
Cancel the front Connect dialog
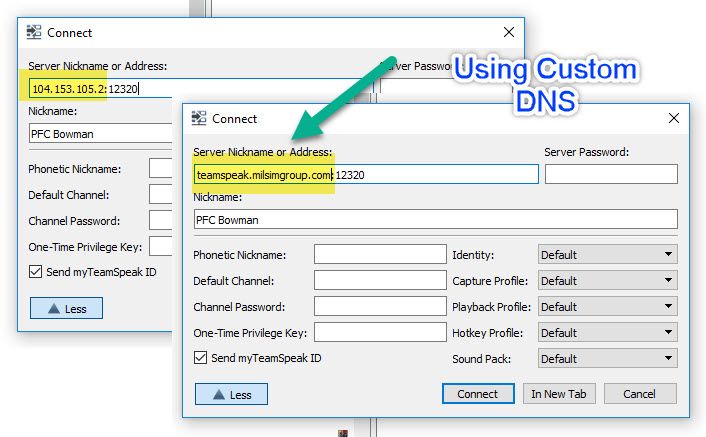640,394
